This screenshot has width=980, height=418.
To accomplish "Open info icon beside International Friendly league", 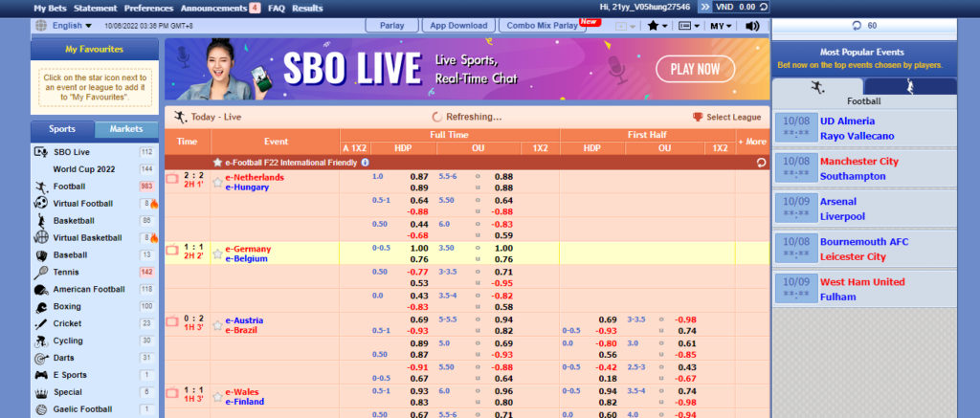I will point(365,163).
